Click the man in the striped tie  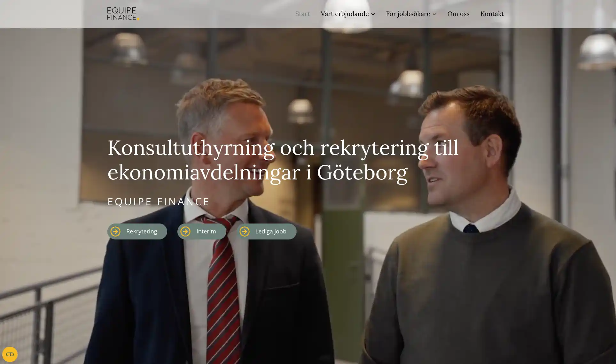(221, 224)
